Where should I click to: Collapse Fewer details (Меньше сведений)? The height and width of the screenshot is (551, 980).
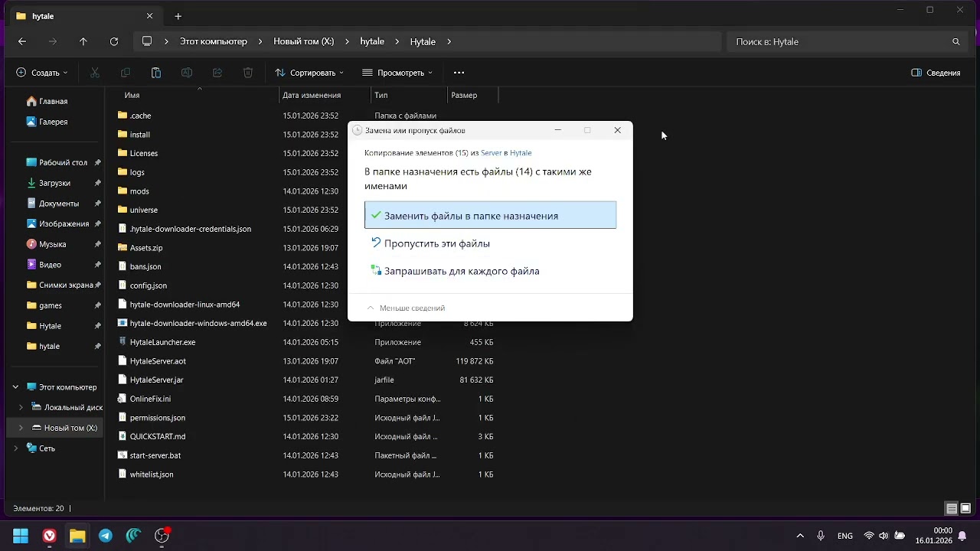[406, 308]
